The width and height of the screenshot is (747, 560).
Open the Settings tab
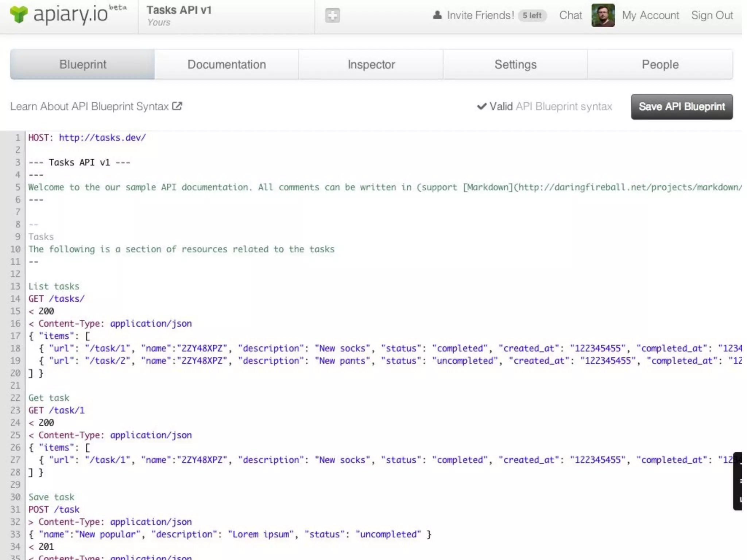point(515,65)
